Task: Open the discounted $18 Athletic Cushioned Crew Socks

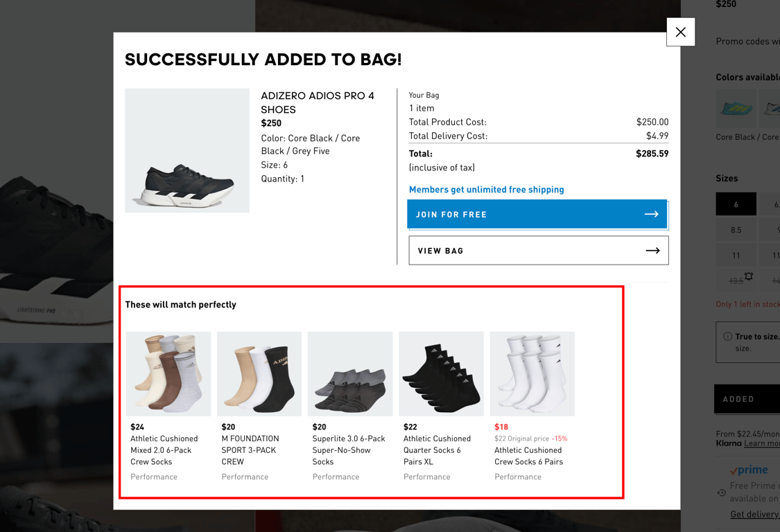Action: [532, 374]
